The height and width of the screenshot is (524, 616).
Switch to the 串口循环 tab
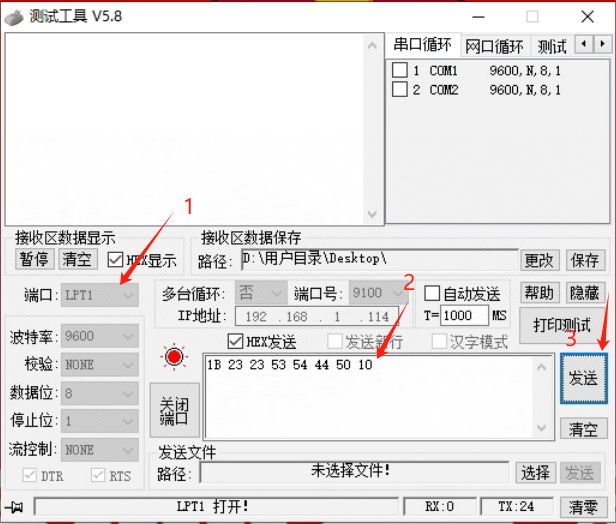tap(423, 45)
